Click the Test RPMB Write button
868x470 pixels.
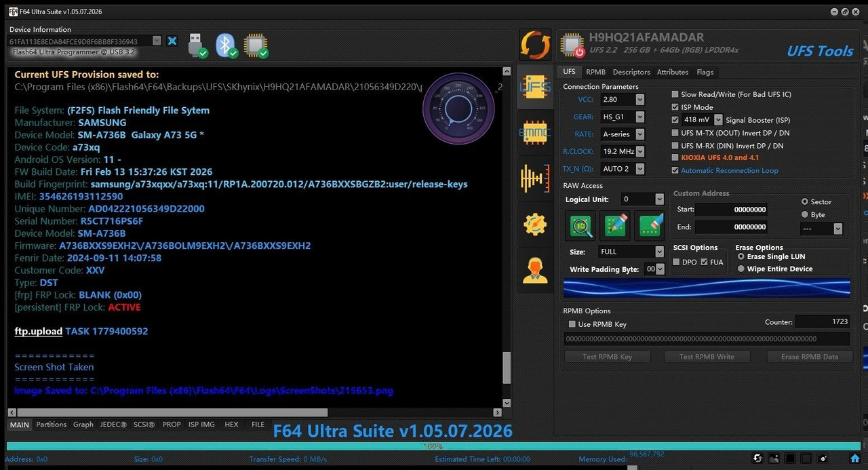[x=706, y=357]
